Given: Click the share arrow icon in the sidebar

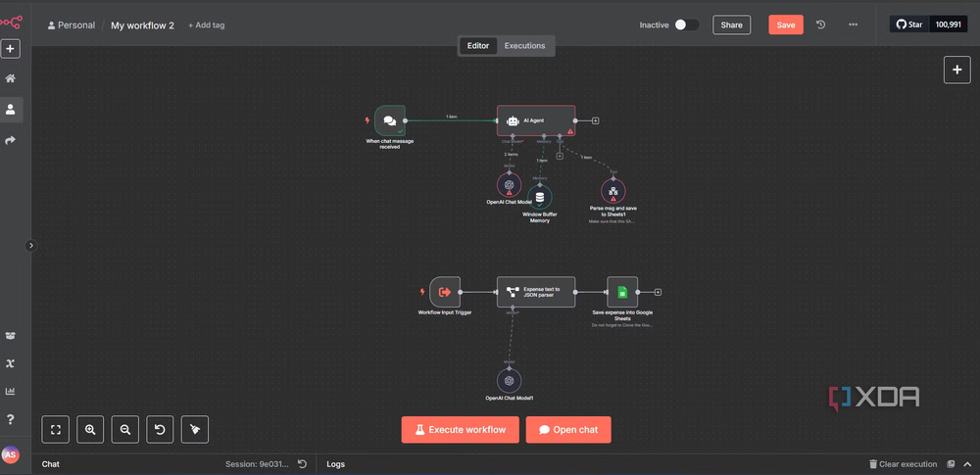Looking at the screenshot, I should [x=10, y=140].
